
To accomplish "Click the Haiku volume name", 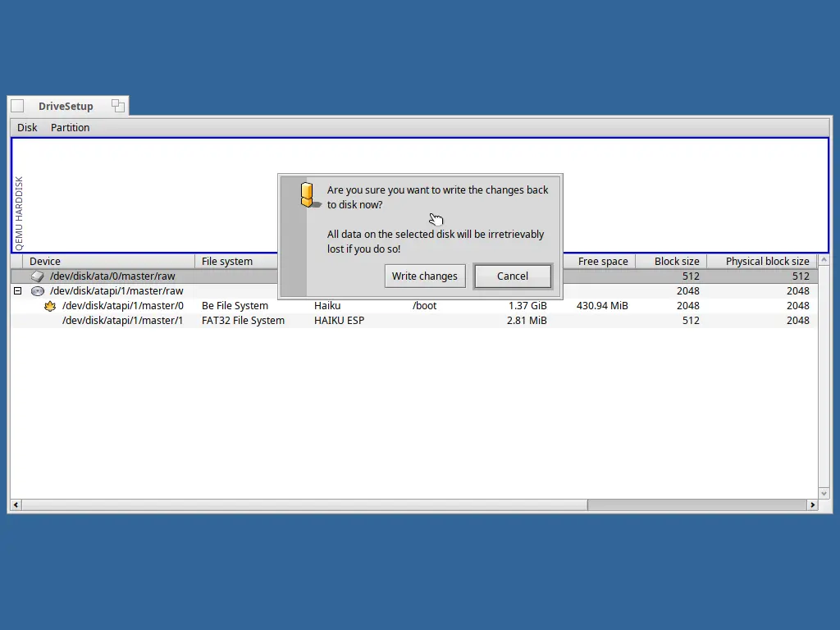I will click(x=327, y=306).
